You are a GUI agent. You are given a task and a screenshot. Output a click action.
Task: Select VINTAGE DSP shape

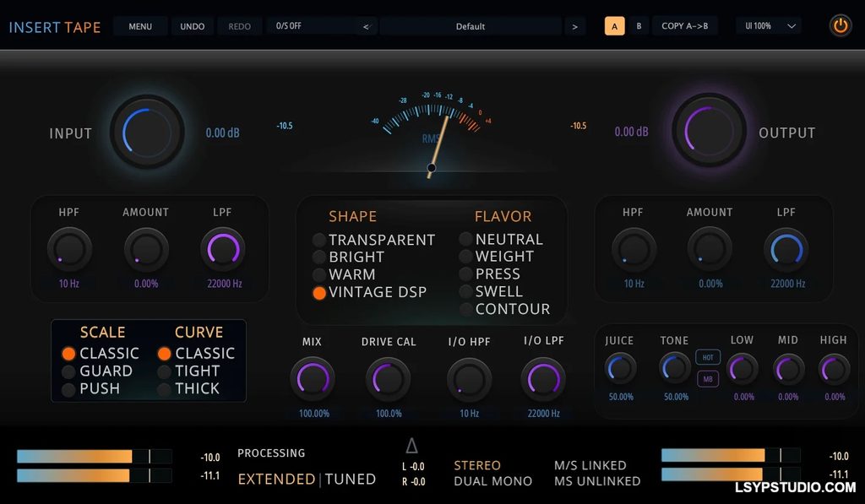click(x=370, y=292)
